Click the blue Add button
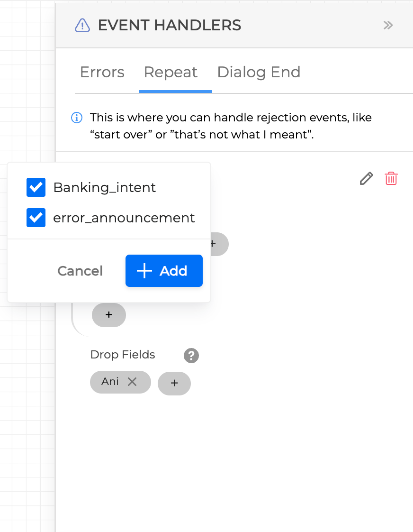Viewport: 413px width, 532px height. 164,271
